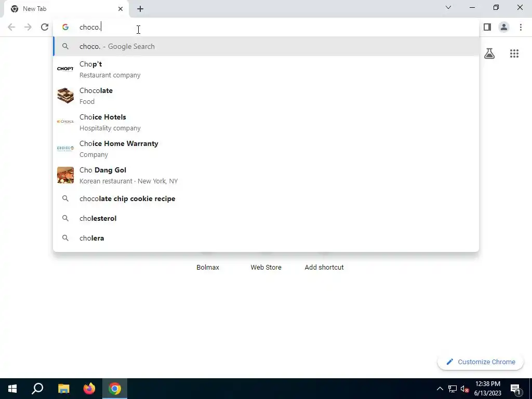The image size is (532, 399).
Task: Click the browser back arrow
Action: point(11,27)
